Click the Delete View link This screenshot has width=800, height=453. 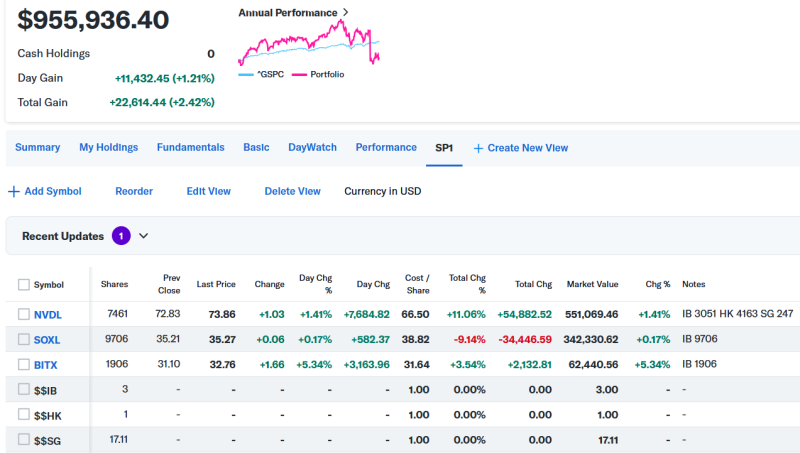(292, 191)
